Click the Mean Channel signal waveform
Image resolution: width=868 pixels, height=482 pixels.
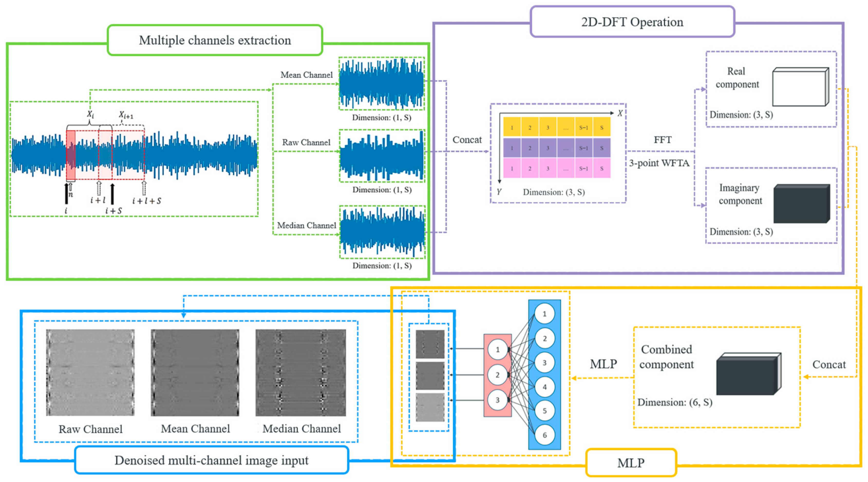pyautogui.click(x=381, y=83)
